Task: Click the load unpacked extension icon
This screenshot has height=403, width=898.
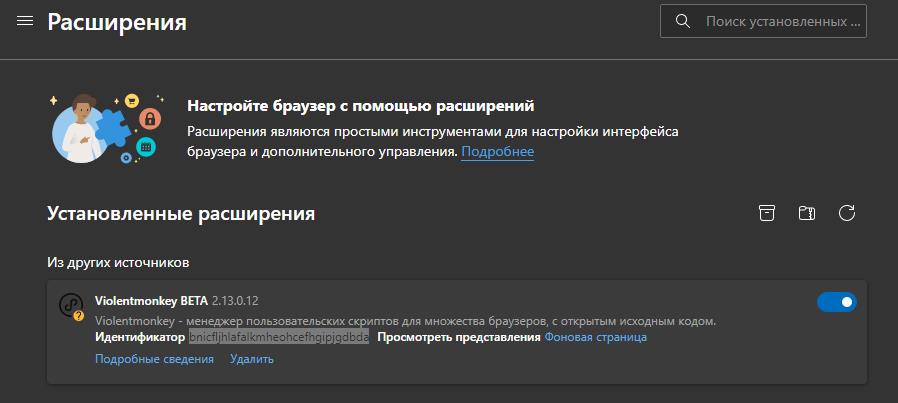Action: [806, 213]
